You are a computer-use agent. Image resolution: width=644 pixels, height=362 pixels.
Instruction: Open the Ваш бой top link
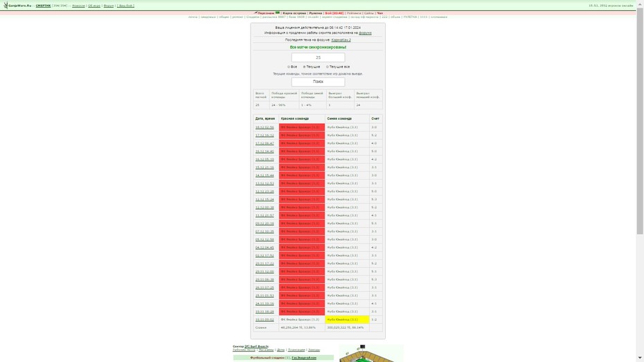pyautogui.click(x=125, y=6)
